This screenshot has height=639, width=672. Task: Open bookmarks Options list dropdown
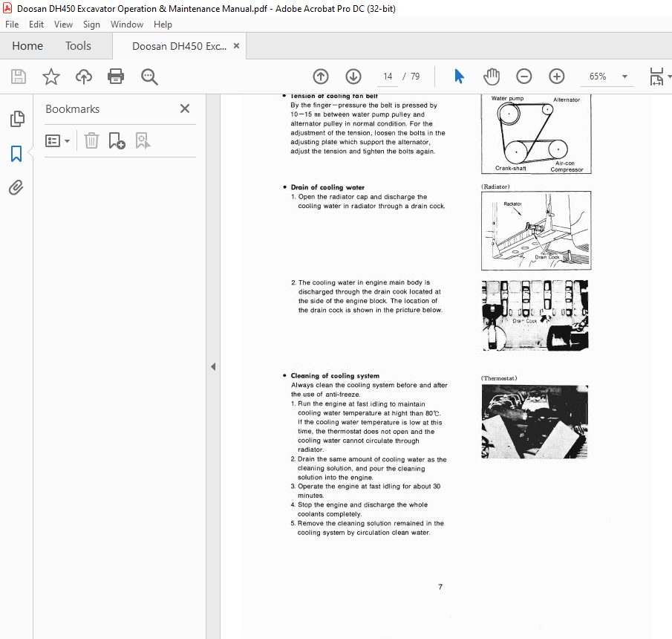pos(57,140)
